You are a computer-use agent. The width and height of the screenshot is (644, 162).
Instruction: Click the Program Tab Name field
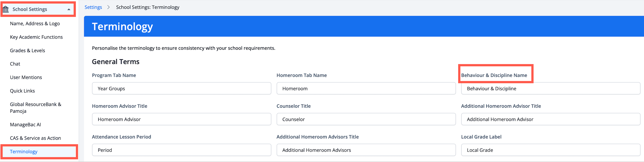point(181,89)
